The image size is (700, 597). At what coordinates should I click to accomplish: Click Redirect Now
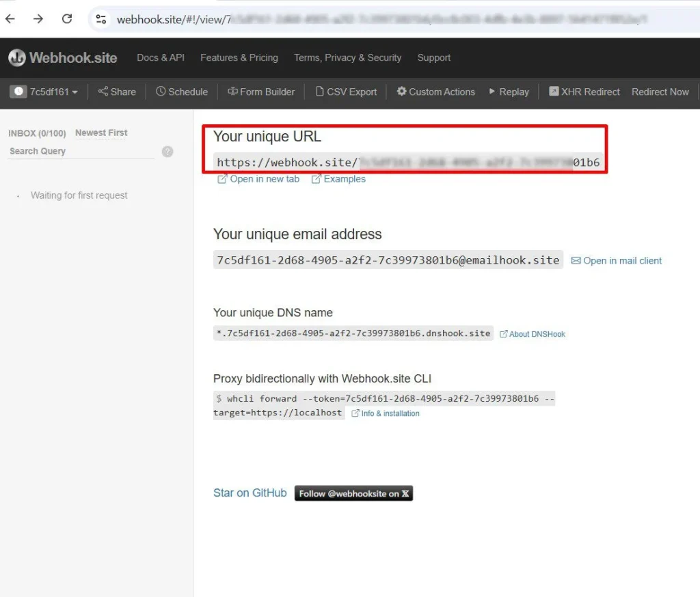click(x=660, y=92)
